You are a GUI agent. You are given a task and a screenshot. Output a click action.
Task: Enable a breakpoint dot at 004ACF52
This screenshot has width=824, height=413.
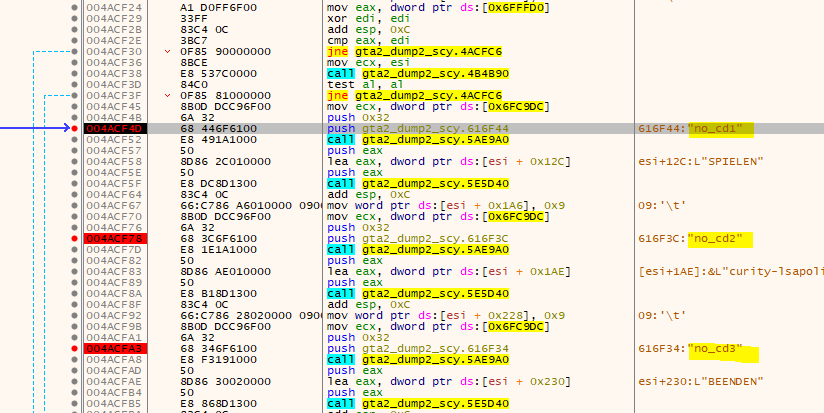(75, 139)
